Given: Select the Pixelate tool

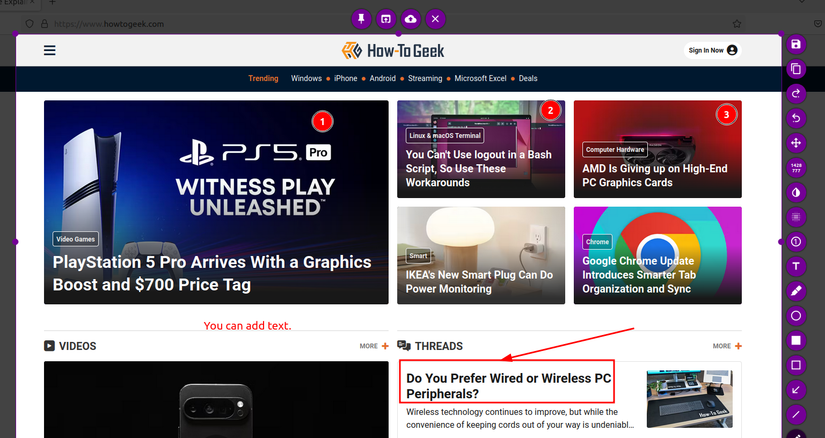Looking at the screenshot, I should [x=796, y=217].
